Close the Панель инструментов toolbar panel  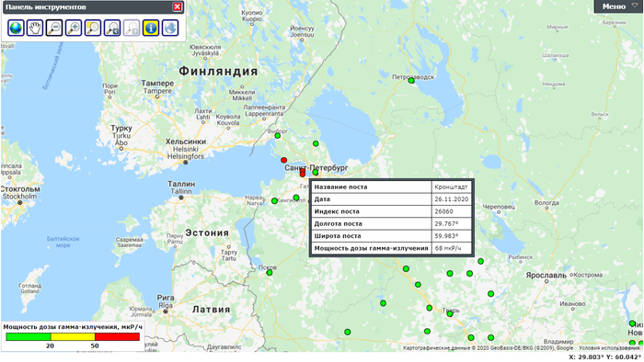[x=177, y=6]
